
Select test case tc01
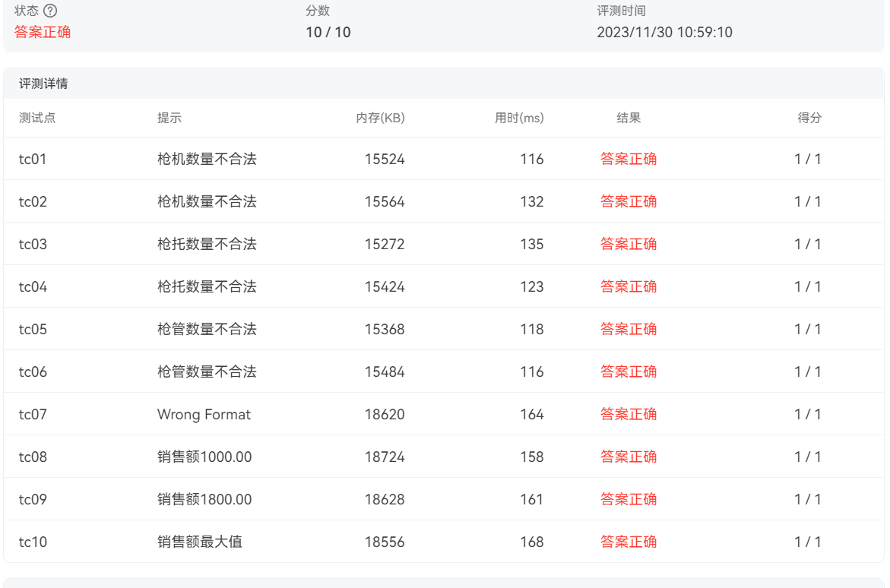point(33,159)
